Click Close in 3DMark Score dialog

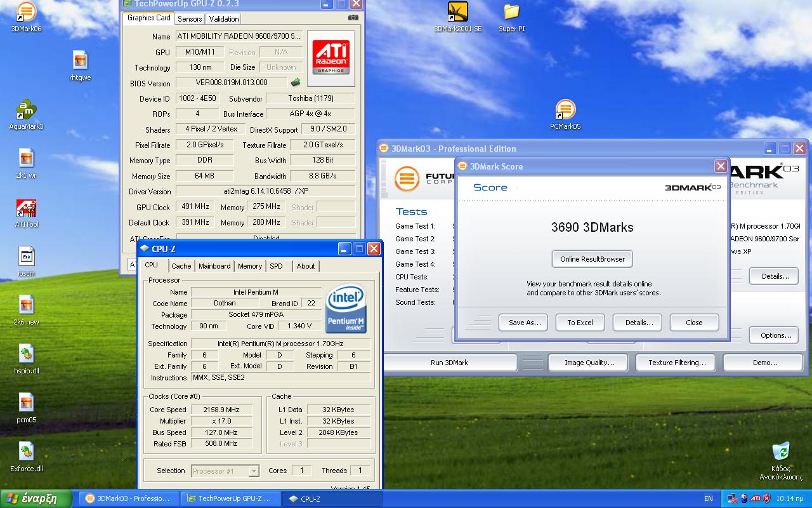pyautogui.click(x=694, y=323)
